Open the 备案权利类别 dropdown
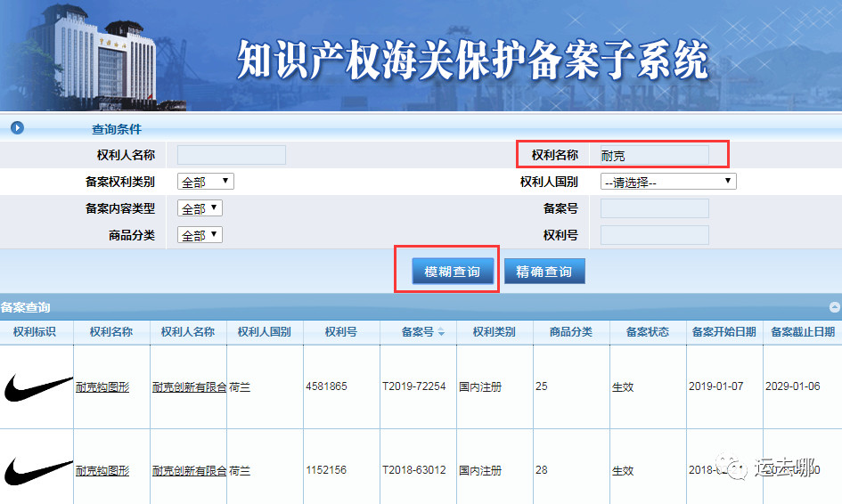This screenshot has width=842, height=504. (206, 182)
